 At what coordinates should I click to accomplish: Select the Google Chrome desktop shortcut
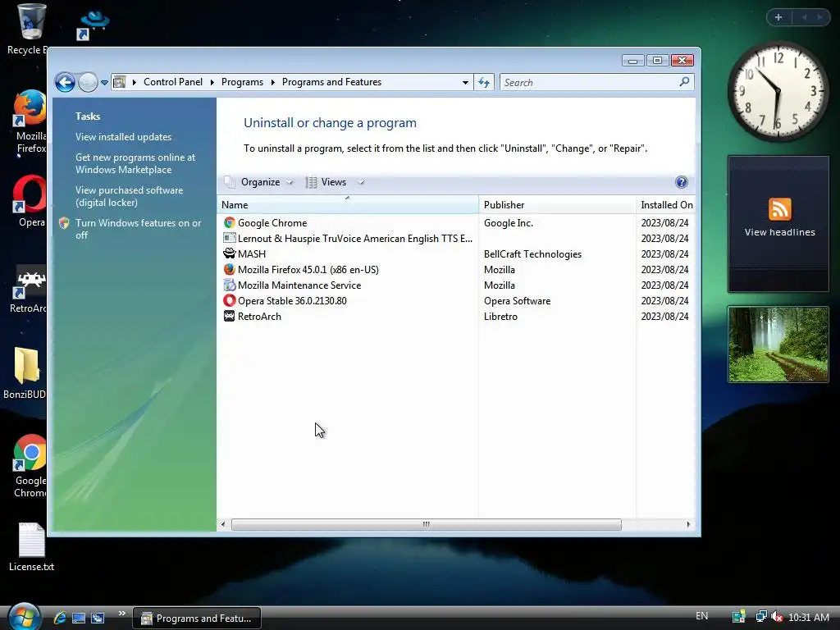30,466
